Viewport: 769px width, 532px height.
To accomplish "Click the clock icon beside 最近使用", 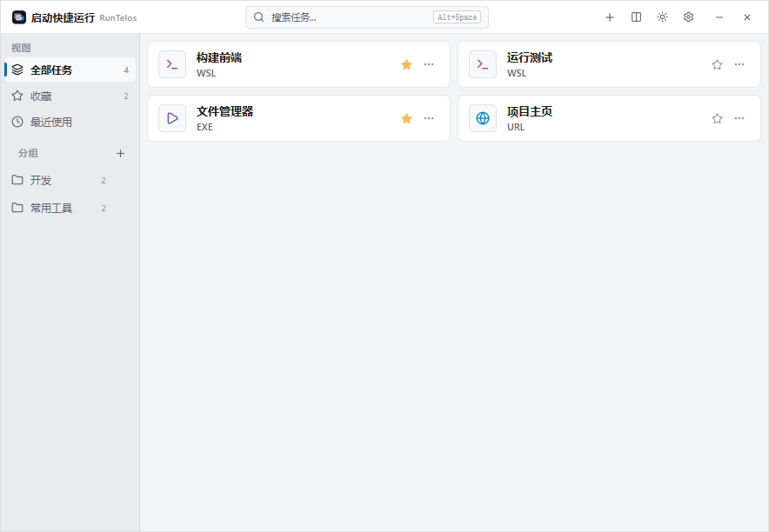I will pyautogui.click(x=17, y=122).
